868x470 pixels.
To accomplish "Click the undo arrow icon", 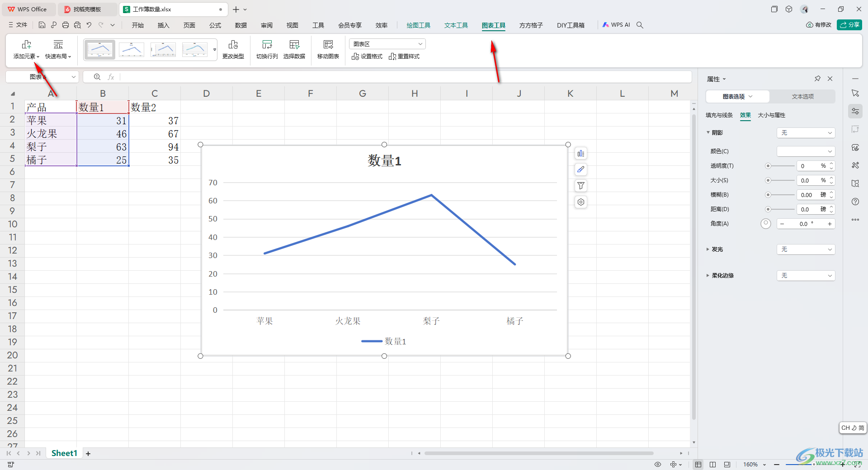I will (x=89, y=25).
